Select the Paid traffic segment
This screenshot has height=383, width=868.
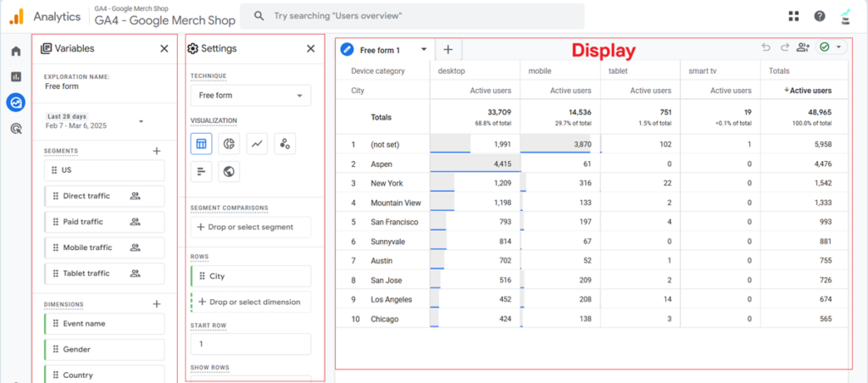pyautogui.click(x=104, y=222)
